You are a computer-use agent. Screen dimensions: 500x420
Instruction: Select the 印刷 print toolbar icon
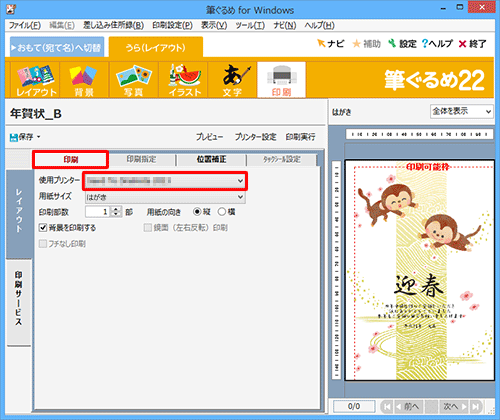[x=282, y=80]
